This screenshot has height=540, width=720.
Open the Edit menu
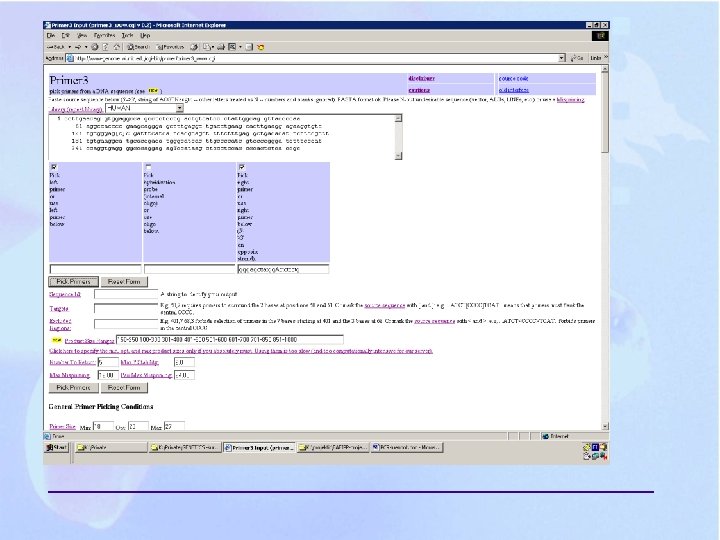coord(66,35)
